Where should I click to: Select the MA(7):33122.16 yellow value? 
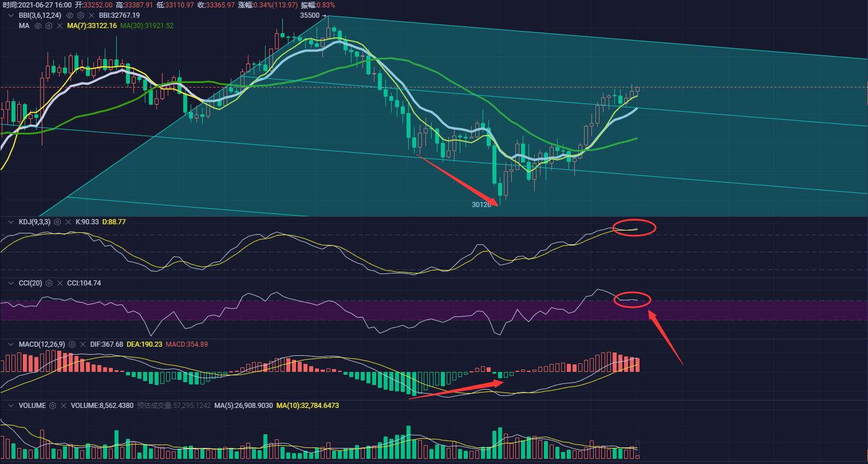92,26
